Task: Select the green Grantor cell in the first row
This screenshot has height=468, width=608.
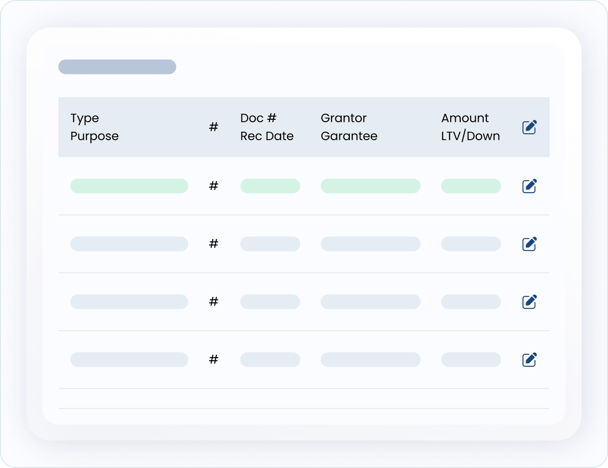Action: (x=370, y=186)
